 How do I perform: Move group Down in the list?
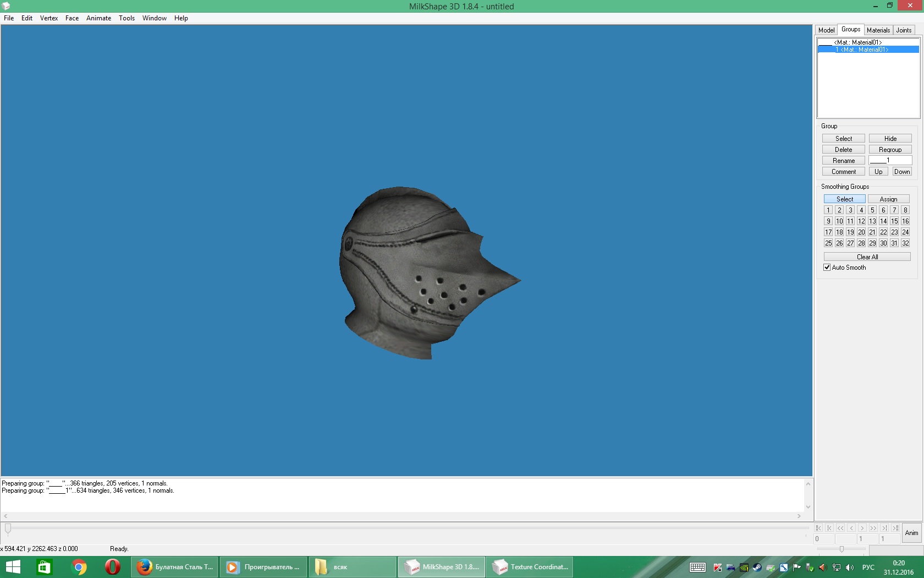[902, 172]
